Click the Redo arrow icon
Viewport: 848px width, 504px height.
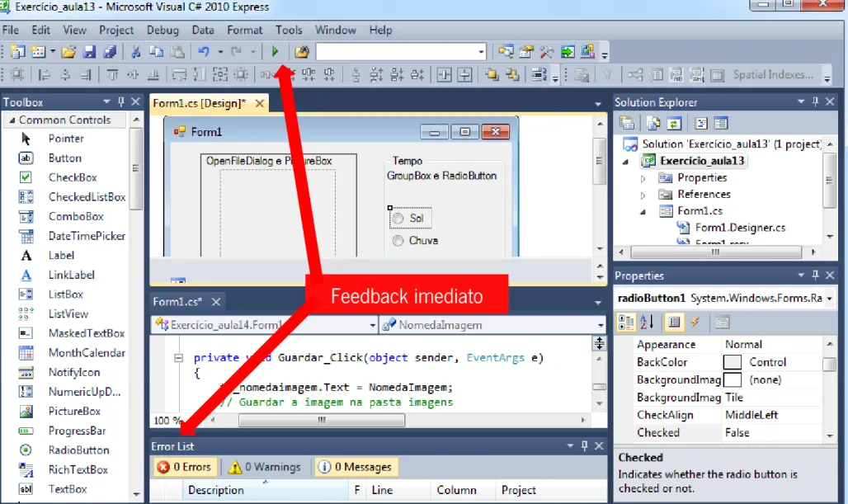tap(237, 52)
